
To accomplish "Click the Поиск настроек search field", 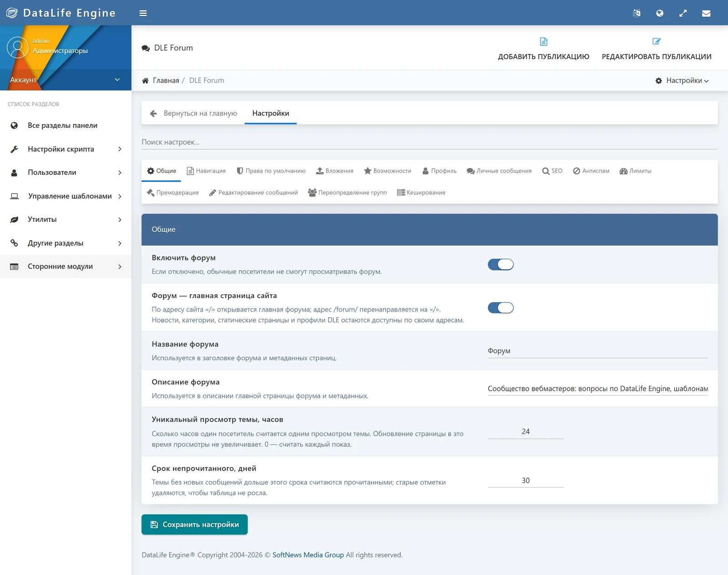I will point(430,142).
